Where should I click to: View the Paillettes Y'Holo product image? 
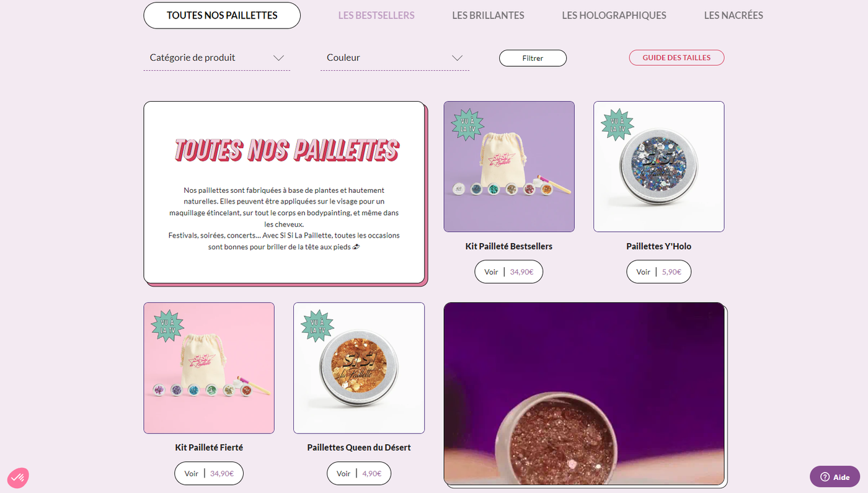tap(659, 167)
